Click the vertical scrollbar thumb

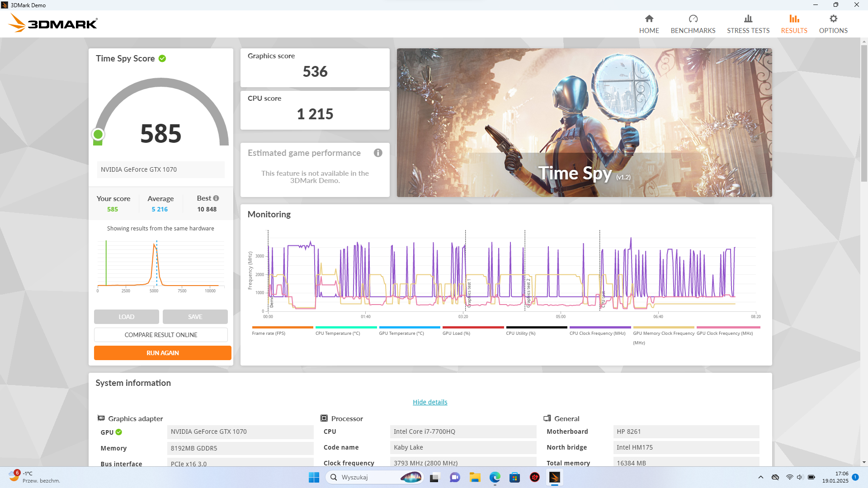pos(864,113)
